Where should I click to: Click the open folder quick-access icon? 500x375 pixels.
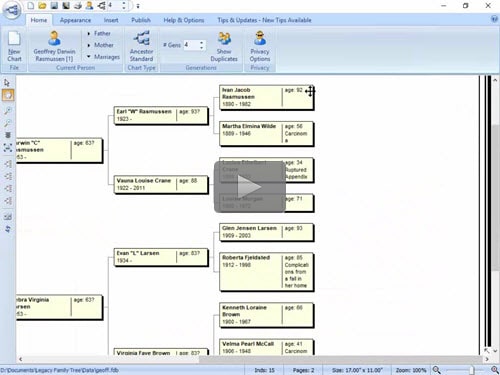(x=42, y=5)
